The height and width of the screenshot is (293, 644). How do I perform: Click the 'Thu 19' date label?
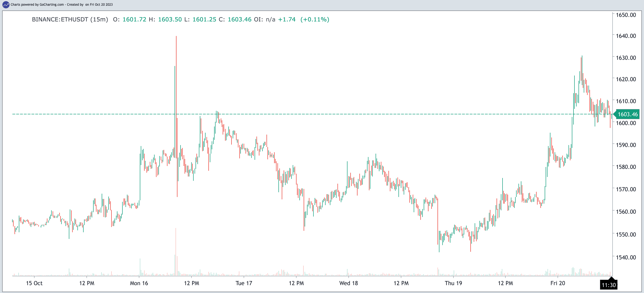pyautogui.click(x=453, y=283)
